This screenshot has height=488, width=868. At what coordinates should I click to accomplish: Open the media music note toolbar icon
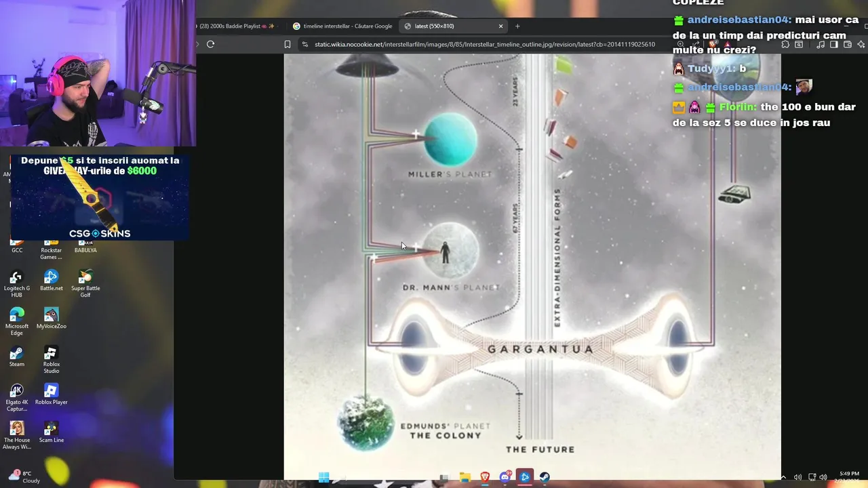(820, 44)
